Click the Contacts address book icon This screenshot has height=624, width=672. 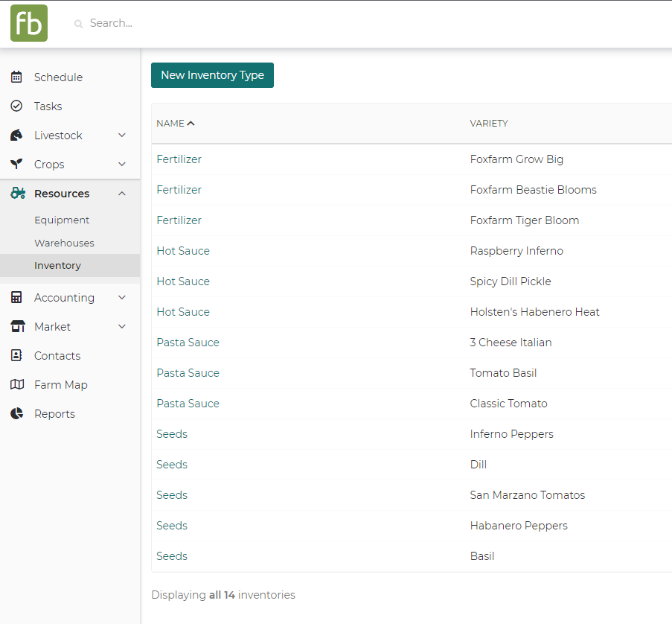pos(16,355)
